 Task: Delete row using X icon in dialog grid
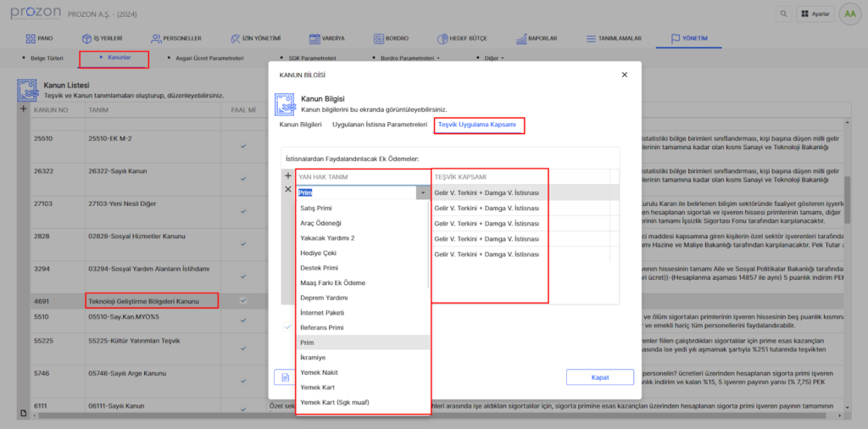tap(288, 190)
